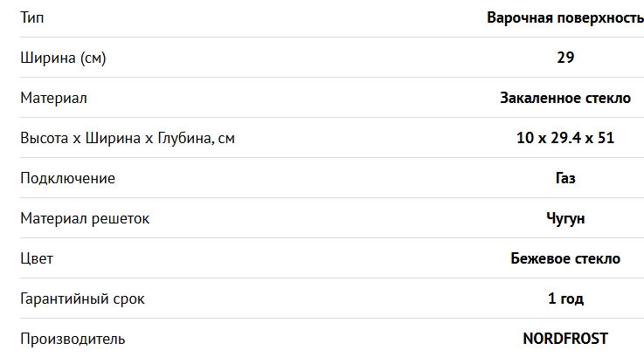Viewport: 644px width, 357px height.
Task: Select the width value 29
Action: click(565, 58)
